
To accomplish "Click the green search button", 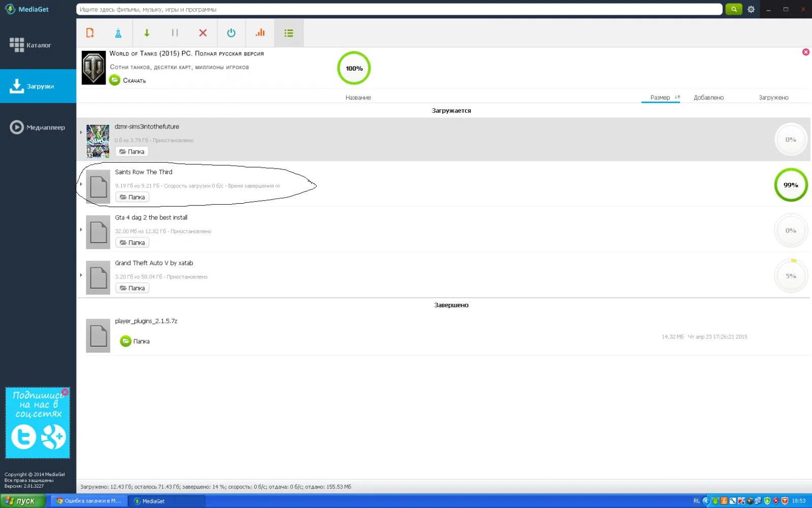I will point(733,9).
